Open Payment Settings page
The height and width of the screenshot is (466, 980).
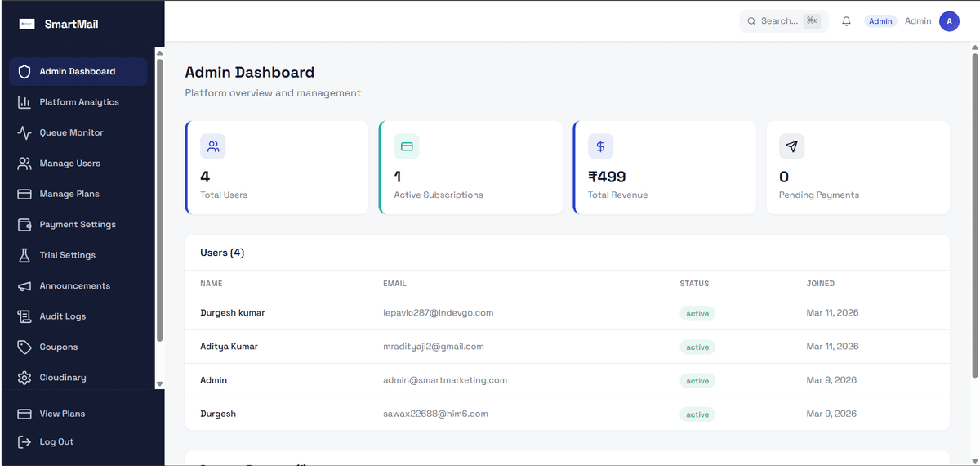[78, 225]
